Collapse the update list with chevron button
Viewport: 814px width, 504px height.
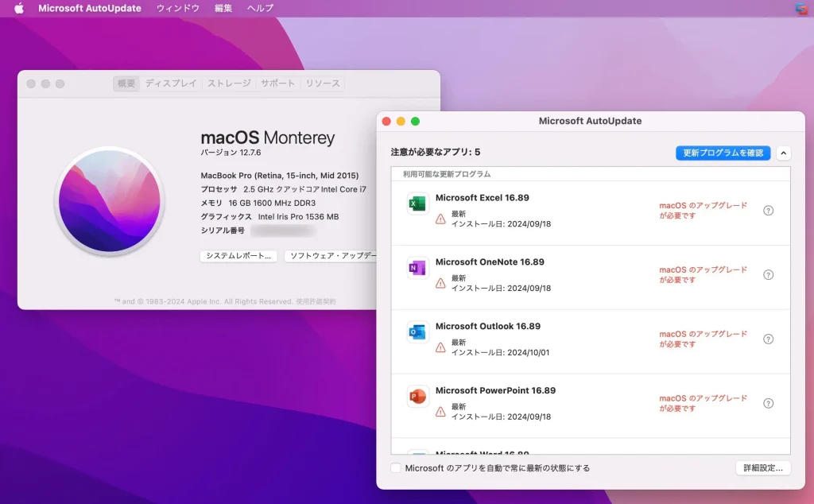click(783, 153)
